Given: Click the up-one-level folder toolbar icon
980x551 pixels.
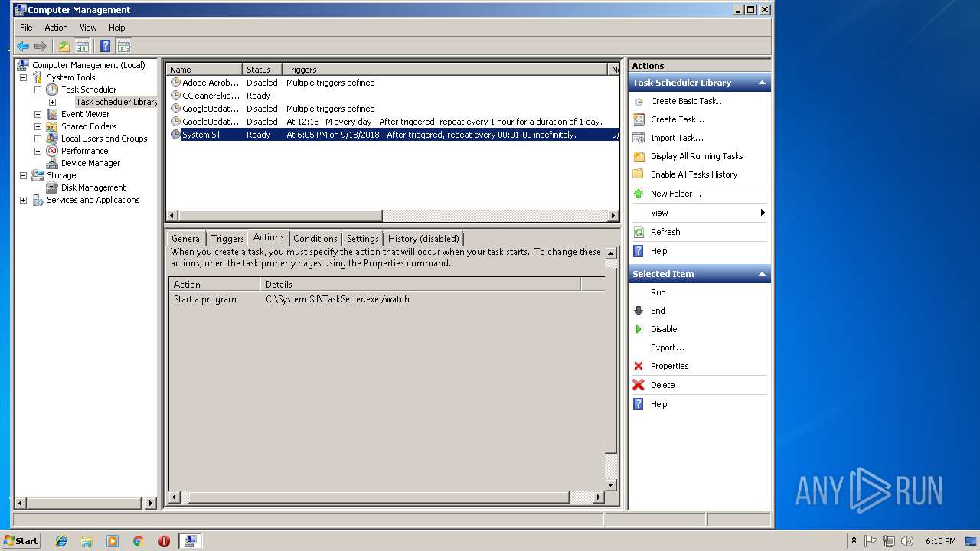Looking at the screenshot, I should pyautogui.click(x=64, y=47).
